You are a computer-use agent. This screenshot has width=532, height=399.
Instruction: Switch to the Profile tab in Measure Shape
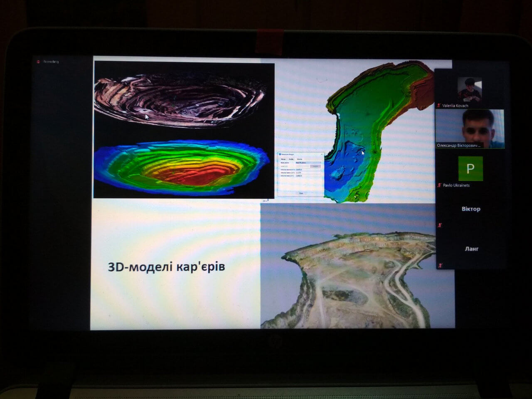point(291,159)
